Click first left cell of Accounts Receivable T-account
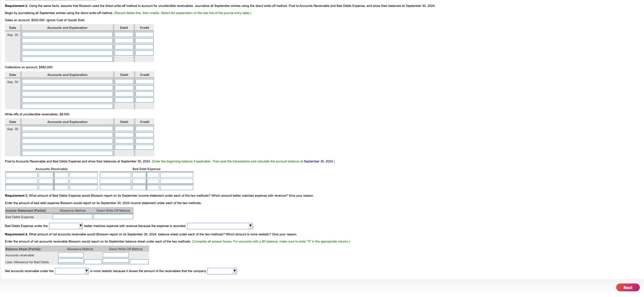644x297 pixels. coord(21,175)
